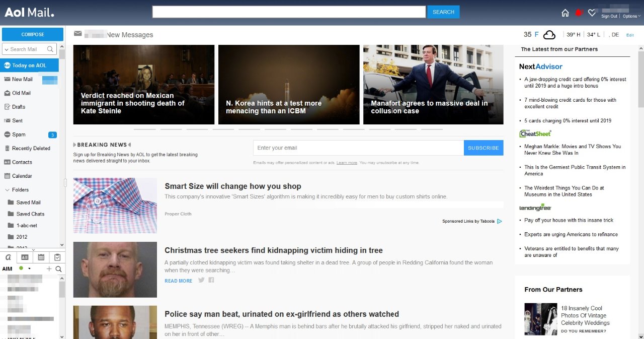This screenshot has width=644, height=339.
Task: Collapse the Folders section
Action: [7, 190]
